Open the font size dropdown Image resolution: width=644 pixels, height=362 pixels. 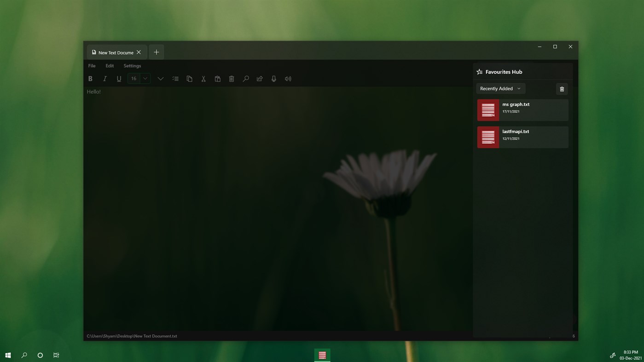(145, 78)
